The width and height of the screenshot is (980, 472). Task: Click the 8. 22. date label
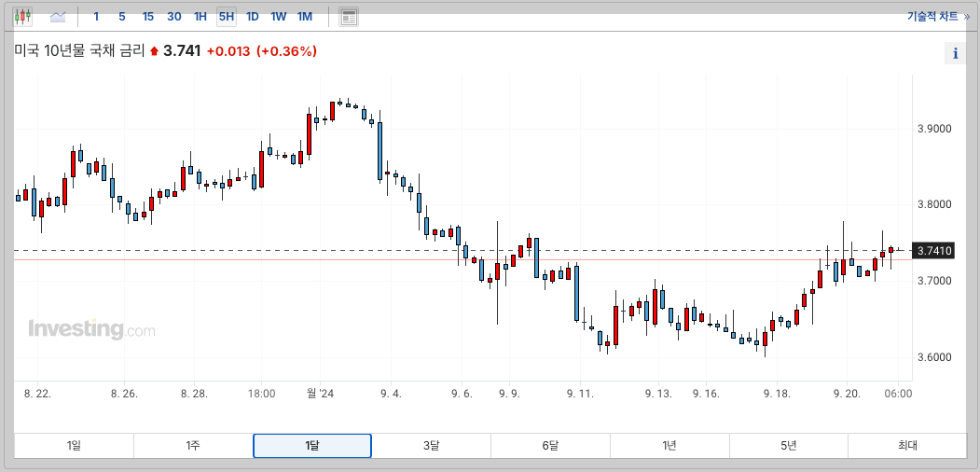pos(39,395)
